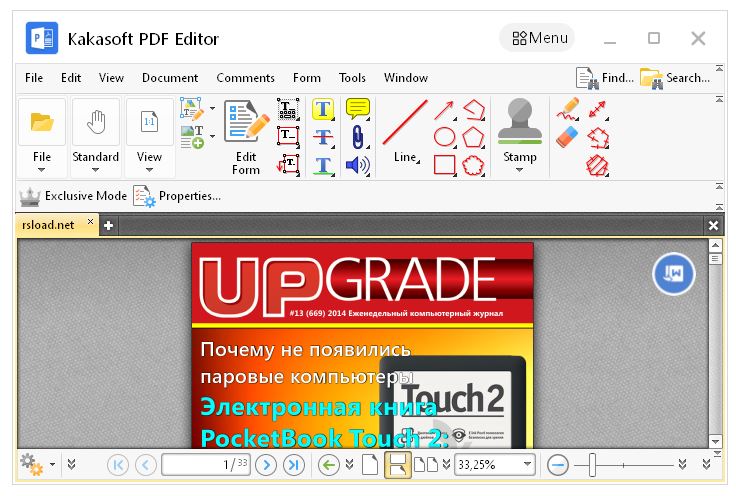Select the Edit Content tool icon

[192, 109]
